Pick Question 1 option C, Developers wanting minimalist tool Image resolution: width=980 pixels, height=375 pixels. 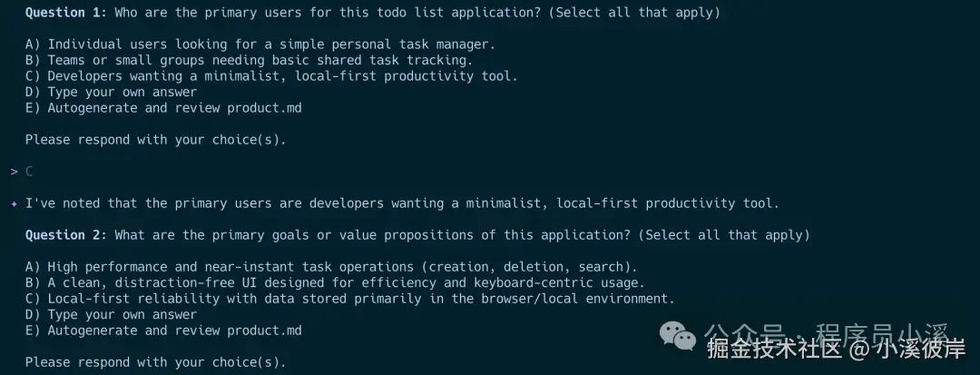point(271,76)
